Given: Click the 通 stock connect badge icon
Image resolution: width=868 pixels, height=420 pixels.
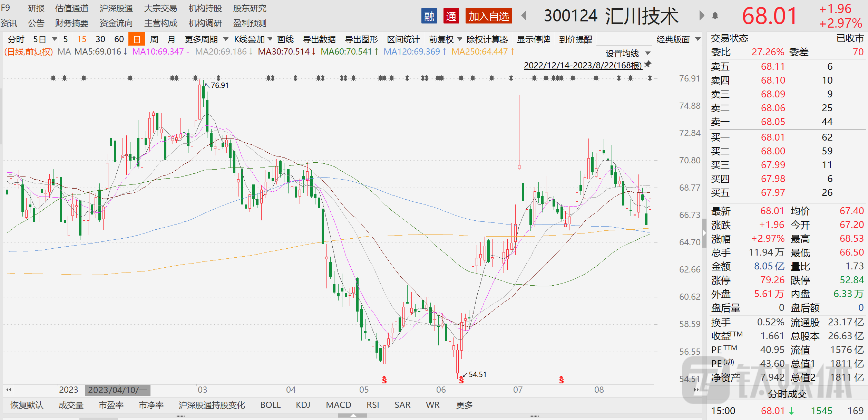Looking at the screenshot, I should (x=451, y=16).
